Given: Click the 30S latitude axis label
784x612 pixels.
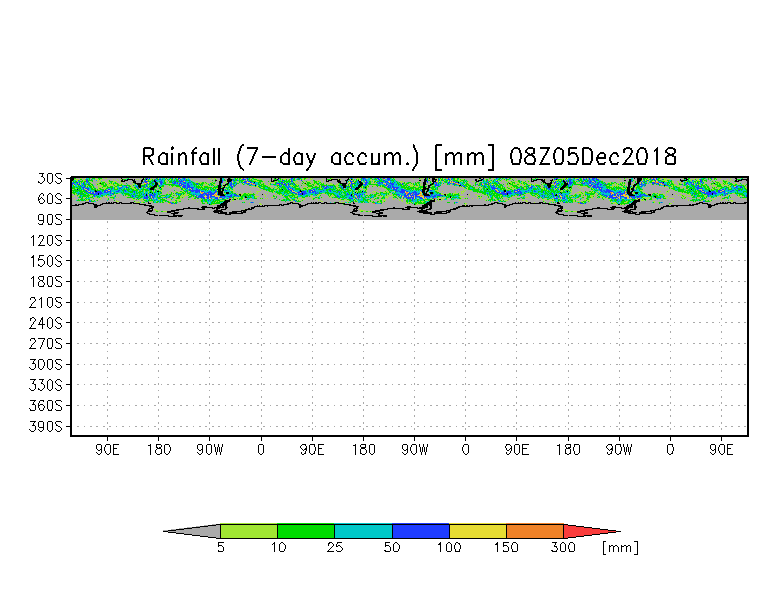Looking at the screenshot, I should click(50, 178).
